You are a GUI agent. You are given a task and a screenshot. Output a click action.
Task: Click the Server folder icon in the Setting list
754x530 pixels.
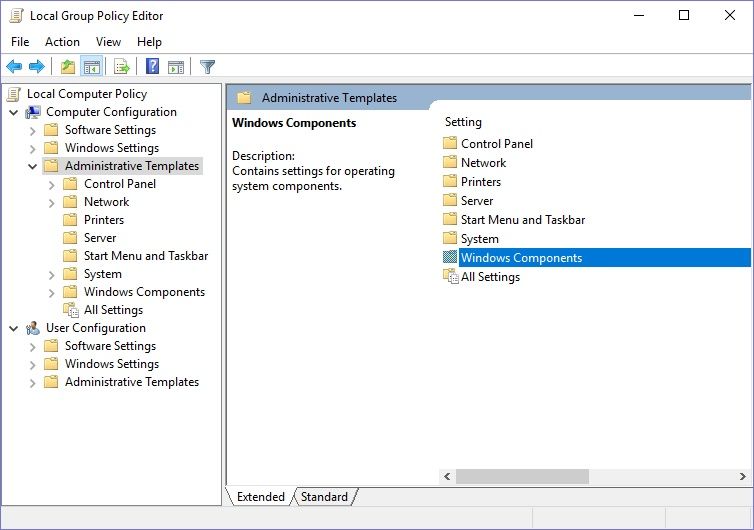(x=450, y=201)
